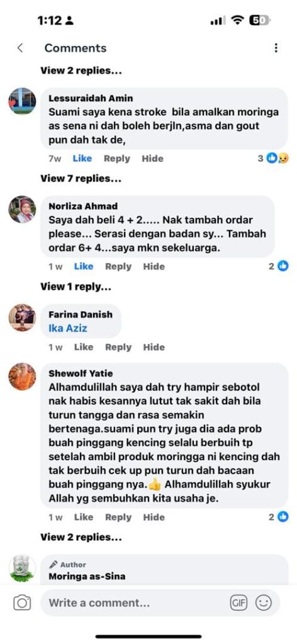297x644 pixels.
Task: Tap the camera icon beside comment field
Action: pos(22,602)
